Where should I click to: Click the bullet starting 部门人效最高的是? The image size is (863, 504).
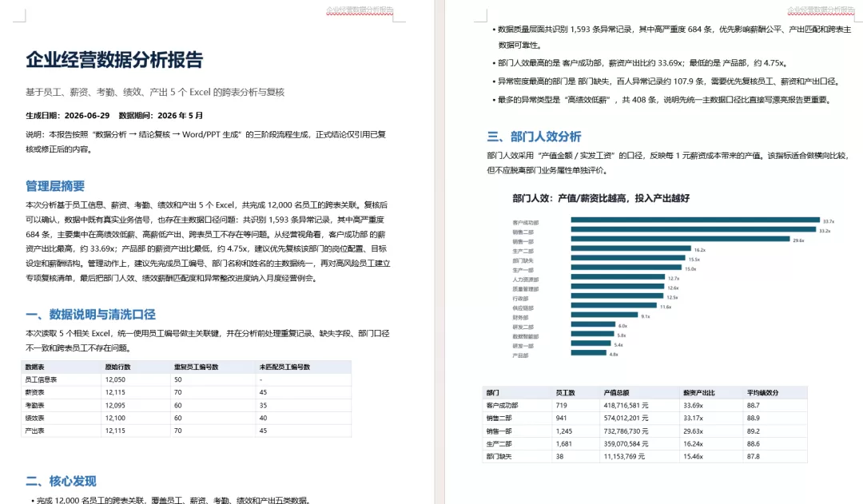click(642, 63)
